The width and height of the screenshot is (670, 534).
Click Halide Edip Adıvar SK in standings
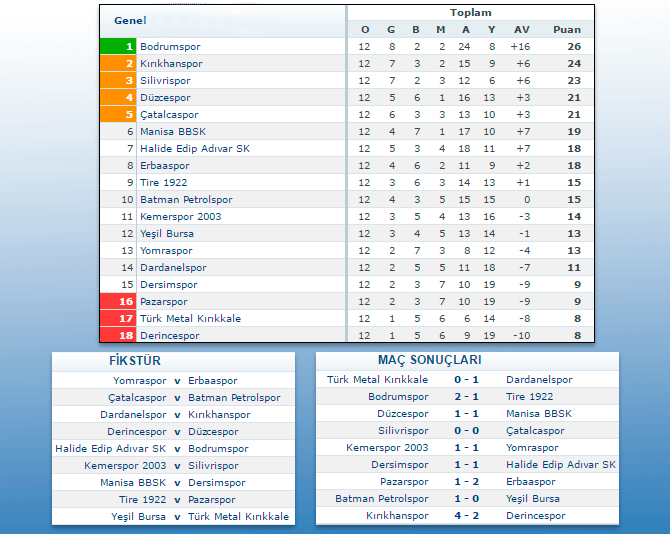point(195,149)
